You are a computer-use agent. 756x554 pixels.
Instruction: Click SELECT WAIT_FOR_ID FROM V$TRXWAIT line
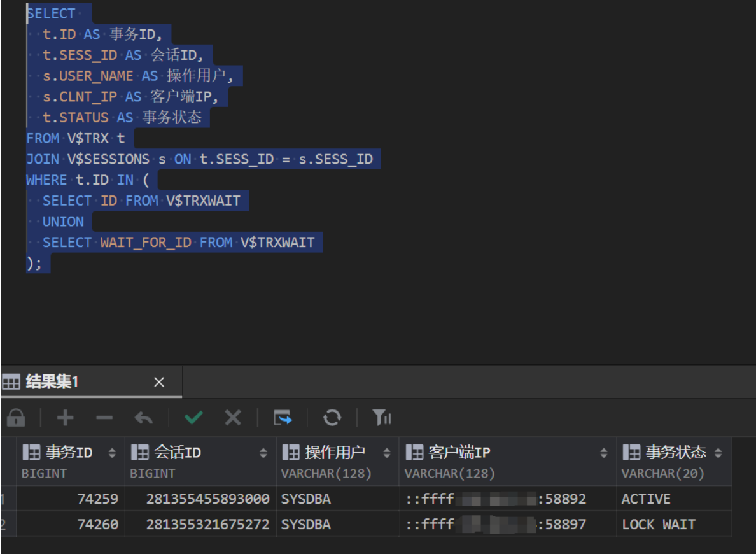pyautogui.click(x=178, y=242)
